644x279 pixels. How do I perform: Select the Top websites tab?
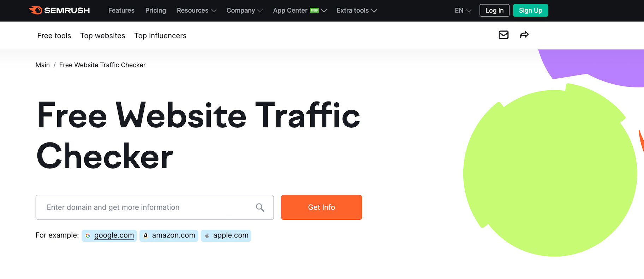102,36
